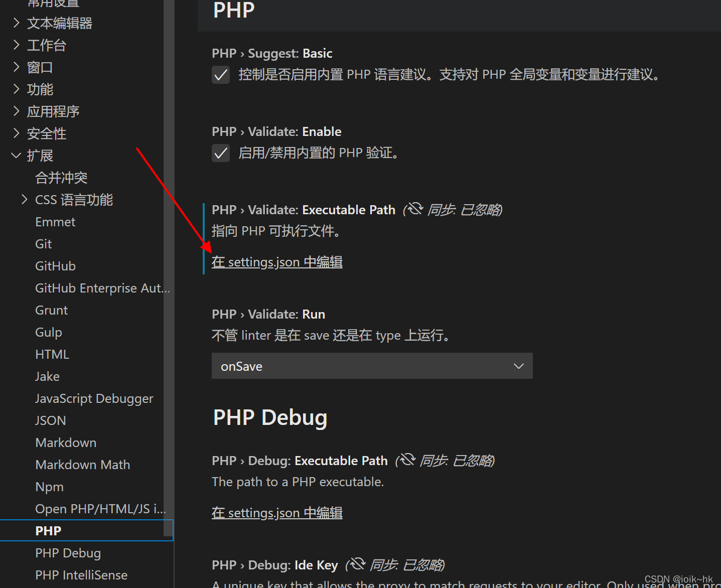The height and width of the screenshot is (588, 721).
Task: Open JavaScript Debugger settings entry
Action: (94, 398)
